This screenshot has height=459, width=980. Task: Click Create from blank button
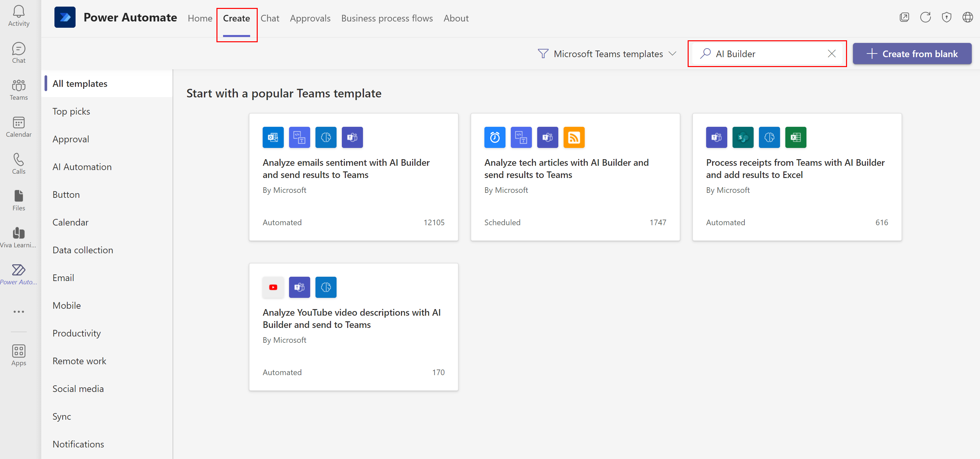(x=913, y=53)
